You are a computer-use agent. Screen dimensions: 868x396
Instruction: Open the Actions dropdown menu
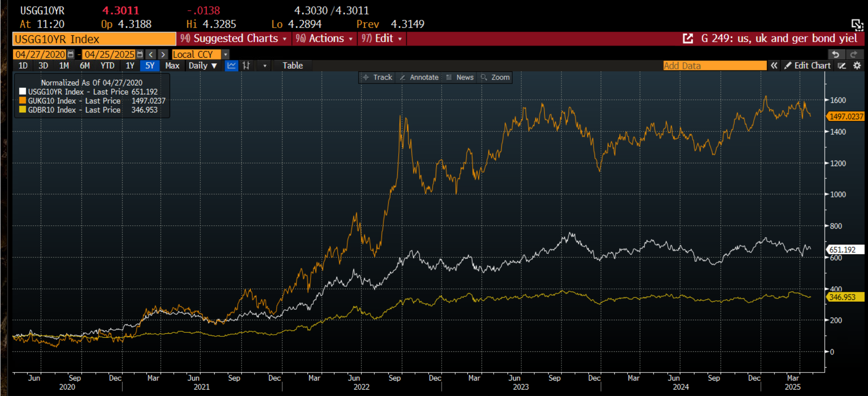coord(324,39)
